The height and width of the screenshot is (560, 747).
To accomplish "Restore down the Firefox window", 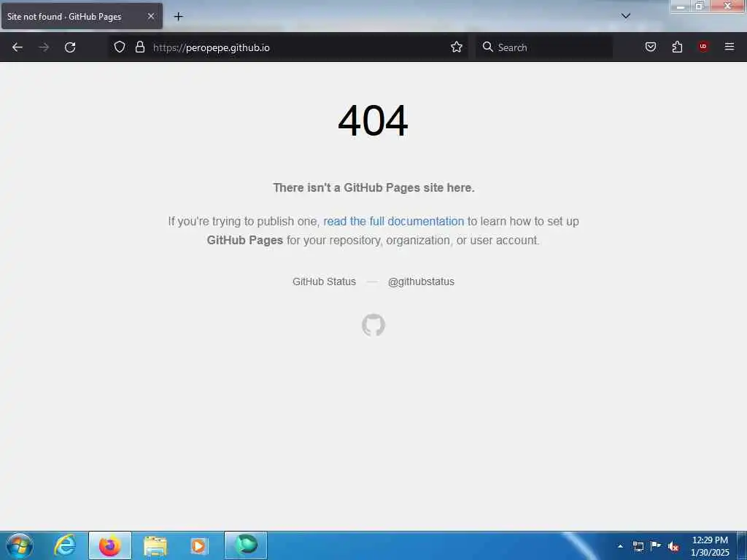I will pyautogui.click(x=700, y=6).
